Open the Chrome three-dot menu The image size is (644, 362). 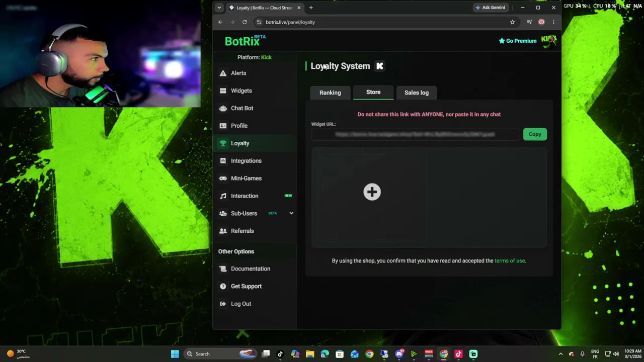click(553, 22)
